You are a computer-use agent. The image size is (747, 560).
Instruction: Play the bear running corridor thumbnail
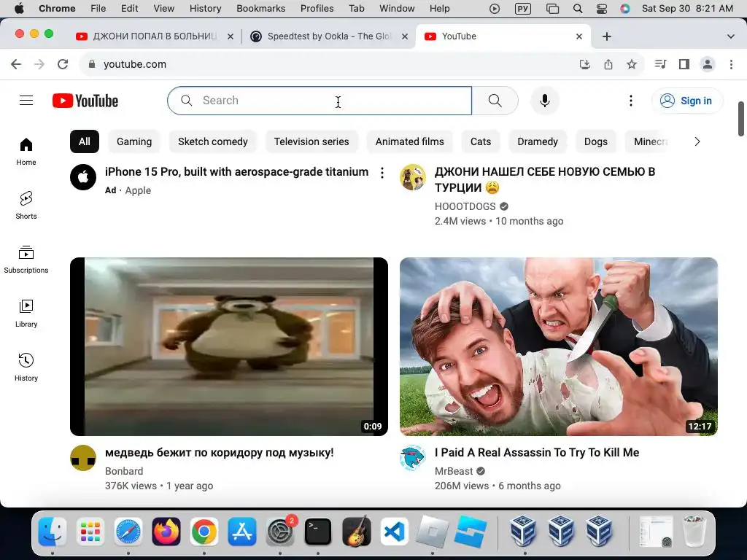click(x=228, y=346)
